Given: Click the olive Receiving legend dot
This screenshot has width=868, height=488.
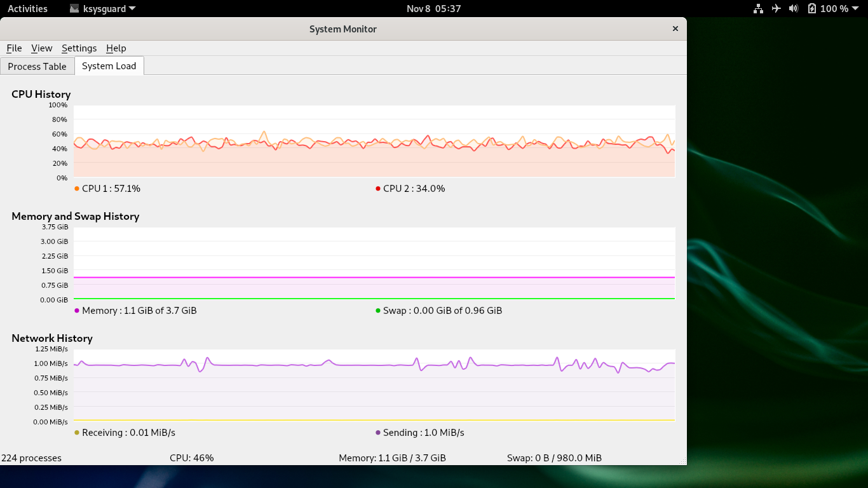Looking at the screenshot, I should click(77, 432).
